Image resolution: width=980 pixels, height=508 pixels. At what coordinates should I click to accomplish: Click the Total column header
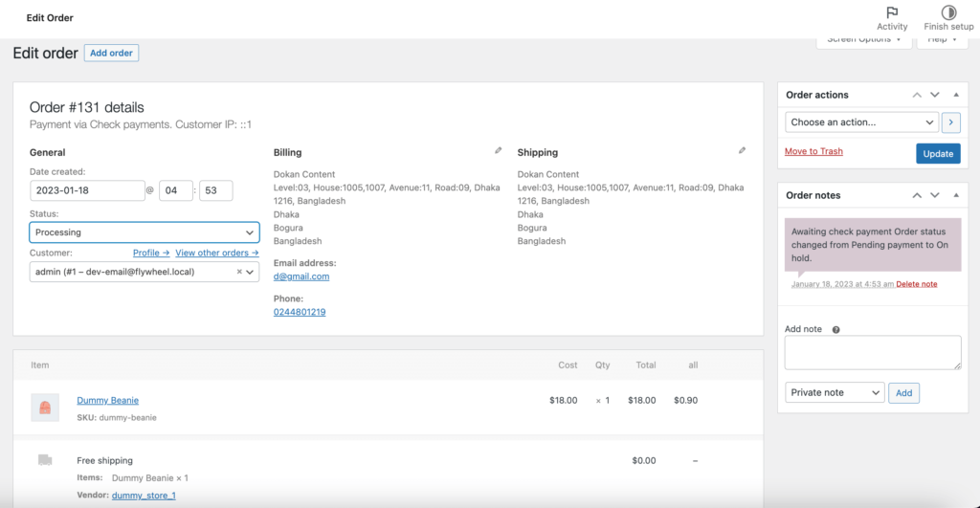[x=646, y=364]
